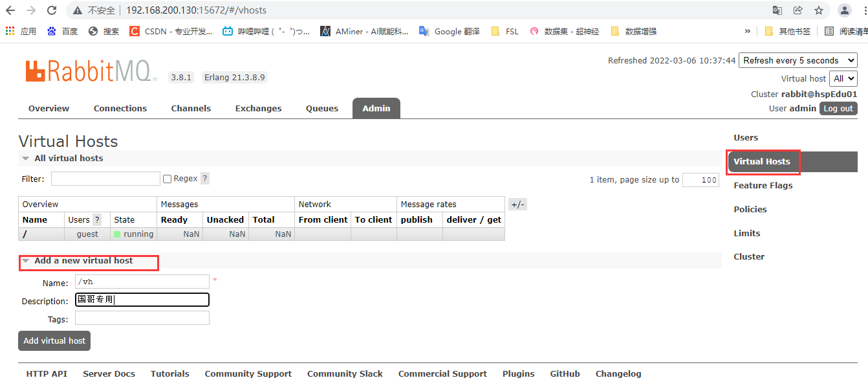868x389 pixels.
Task: Open the 搜索 bookmark
Action: [x=103, y=31]
